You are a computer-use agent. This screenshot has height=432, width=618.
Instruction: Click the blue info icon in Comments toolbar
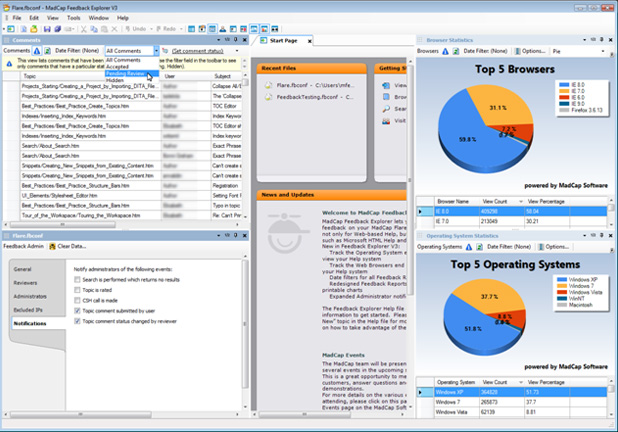click(x=37, y=51)
